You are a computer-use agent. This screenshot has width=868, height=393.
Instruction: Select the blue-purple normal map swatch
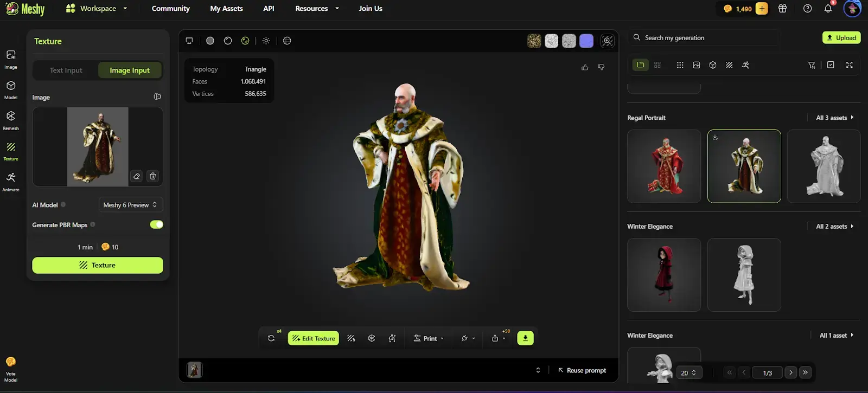(x=586, y=41)
